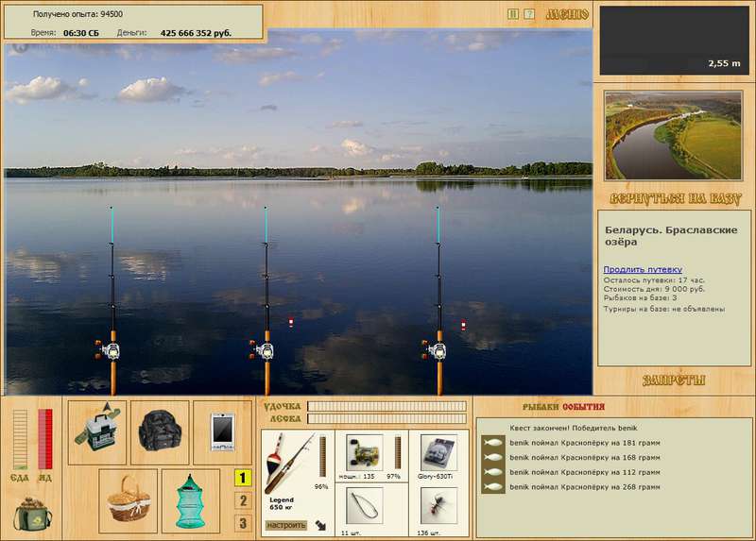The height and width of the screenshot is (541, 756).
Task: Switch to rod slot number 3
Action: point(243,523)
